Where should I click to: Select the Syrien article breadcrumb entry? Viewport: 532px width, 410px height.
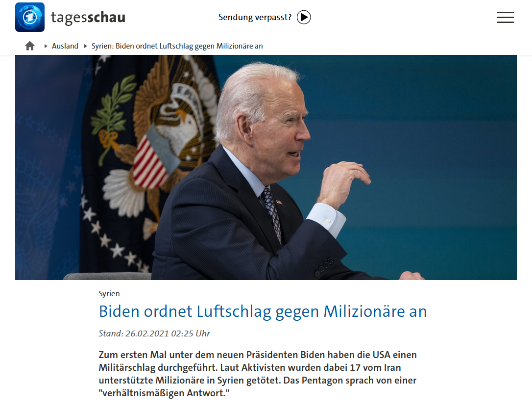coord(177,46)
